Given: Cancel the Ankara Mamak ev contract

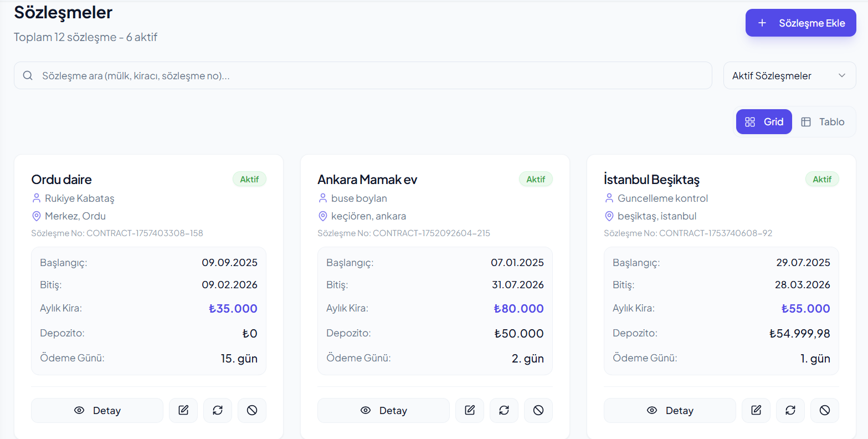Looking at the screenshot, I should point(538,410).
